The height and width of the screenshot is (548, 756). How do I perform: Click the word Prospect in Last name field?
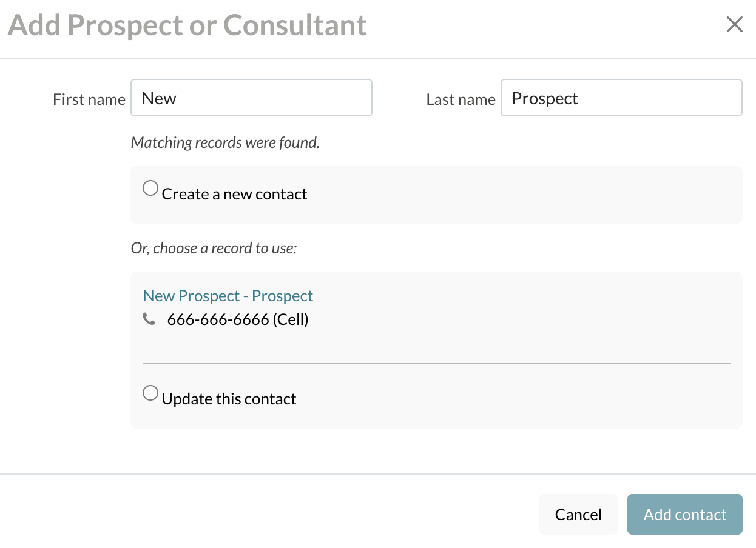545,98
